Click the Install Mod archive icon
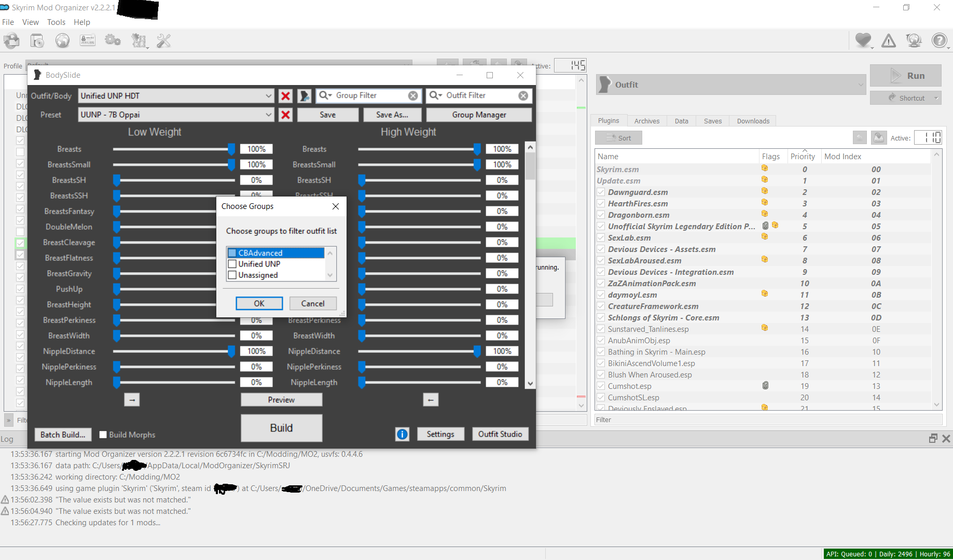 [37, 40]
